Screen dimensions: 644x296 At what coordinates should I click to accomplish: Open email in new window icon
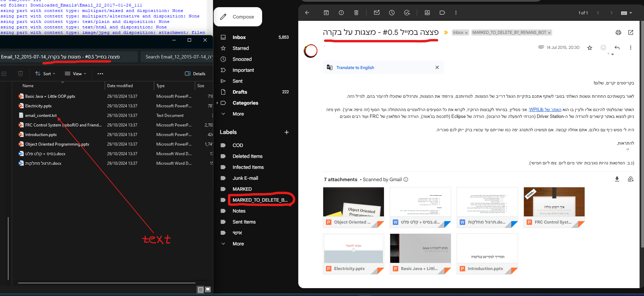coord(631,32)
